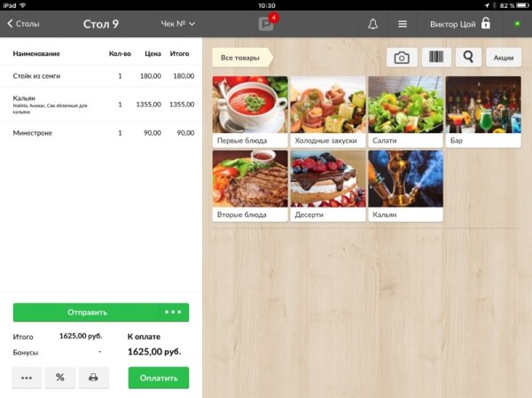532x398 pixels.
Task: Tap the lock icon beside Виктор Цой
Action: click(x=486, y=23)
